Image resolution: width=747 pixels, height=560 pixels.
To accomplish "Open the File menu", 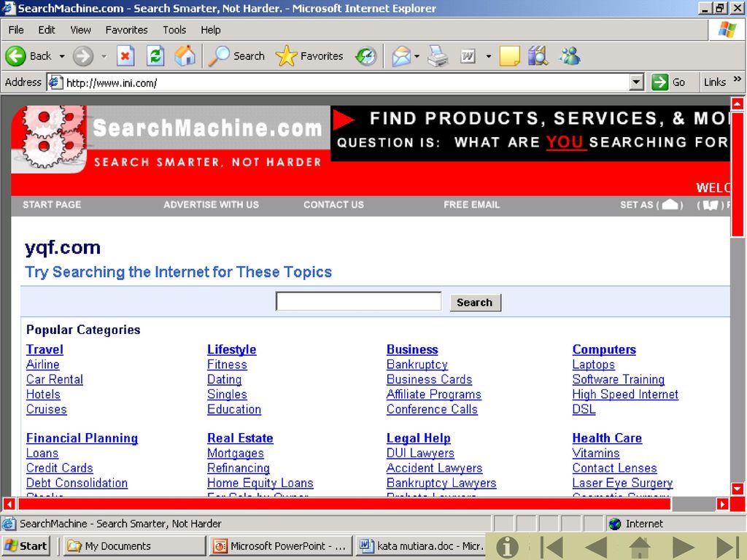I will pyautogui.click(x=16, y=30).
